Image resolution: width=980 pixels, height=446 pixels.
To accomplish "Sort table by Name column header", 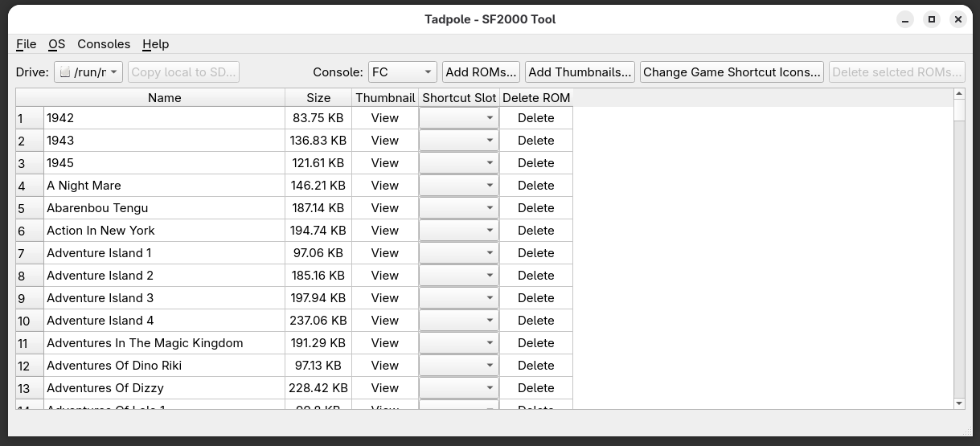I will point(164,98).
